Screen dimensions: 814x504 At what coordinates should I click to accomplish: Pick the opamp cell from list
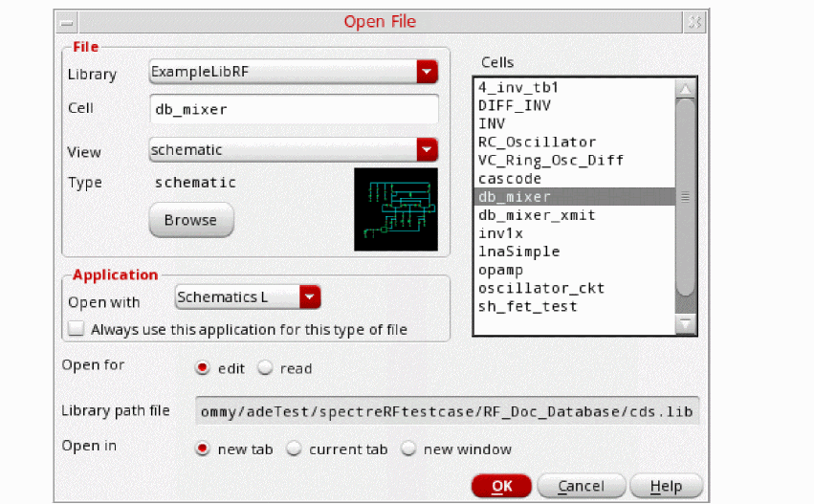(502, 270)
